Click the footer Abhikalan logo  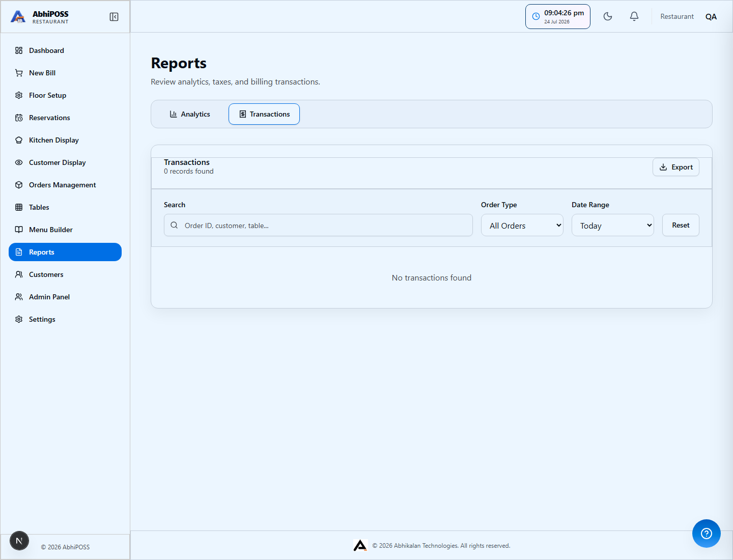click(x=360, y=545)
